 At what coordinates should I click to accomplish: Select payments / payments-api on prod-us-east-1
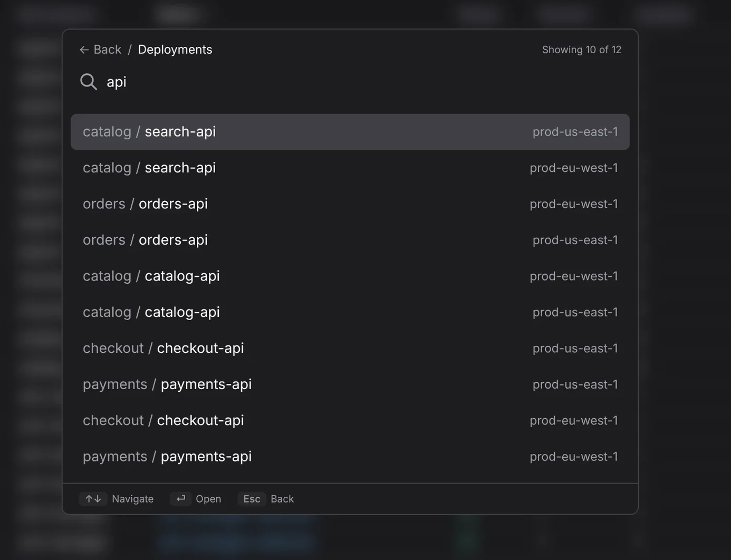(350, 384)
